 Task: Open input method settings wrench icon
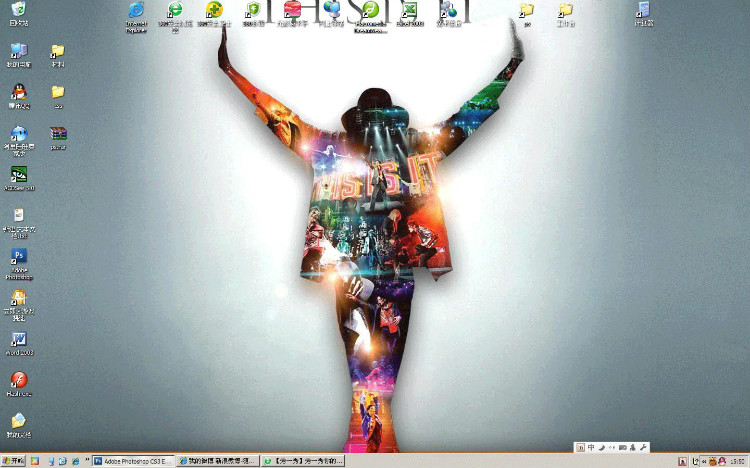coord(643,447)
